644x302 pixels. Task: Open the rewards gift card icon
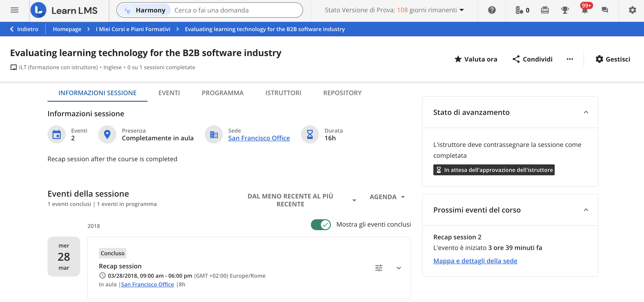tap(545, 10)
